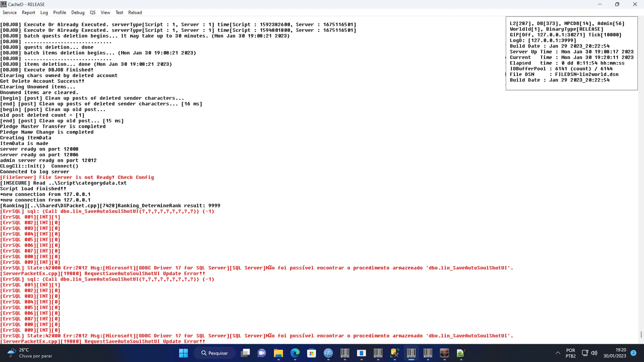Switch to the blue window app taskbar icon

[361, 353]
